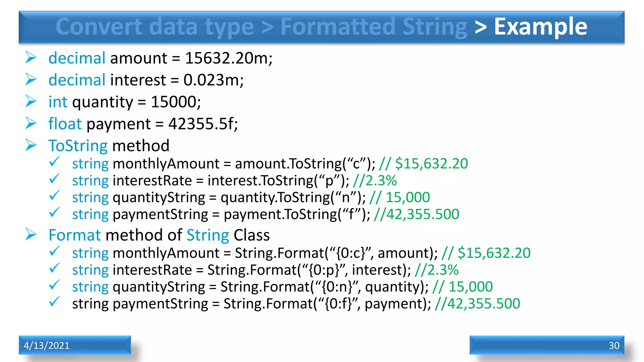
Task: Click the checkmark before String.Format(“{0:f}”) line
Action: [x=54, y=302]
